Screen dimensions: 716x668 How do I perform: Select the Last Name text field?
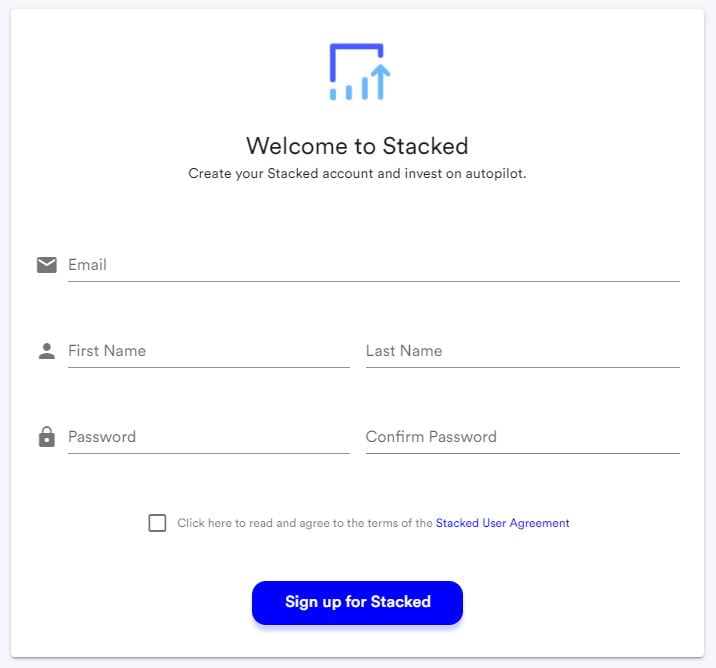pyautogui.click(x=523, y=351)
